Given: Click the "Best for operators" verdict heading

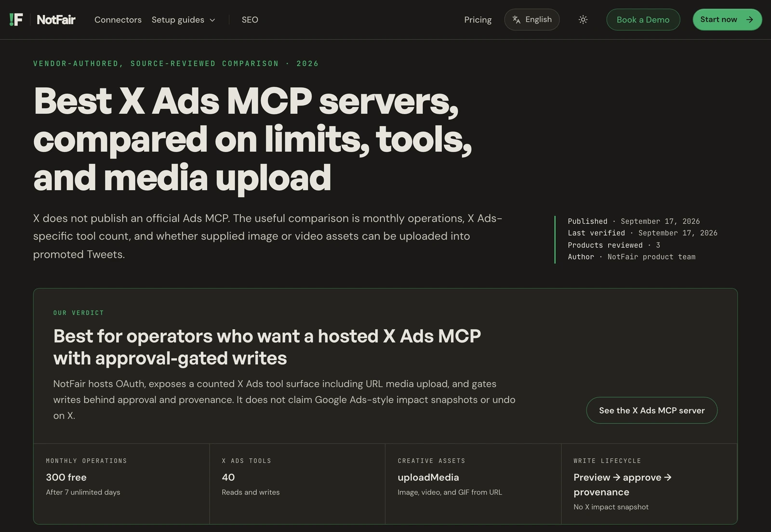Looking at the screenshot, I should [x=267, y=347].
